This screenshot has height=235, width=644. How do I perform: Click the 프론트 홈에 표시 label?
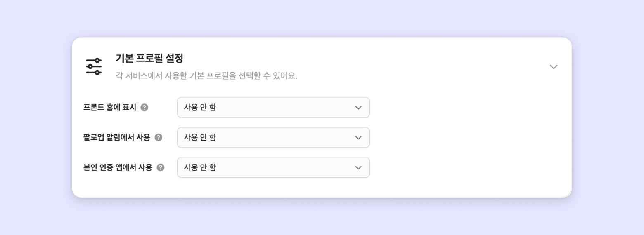[x=109, y=108]
